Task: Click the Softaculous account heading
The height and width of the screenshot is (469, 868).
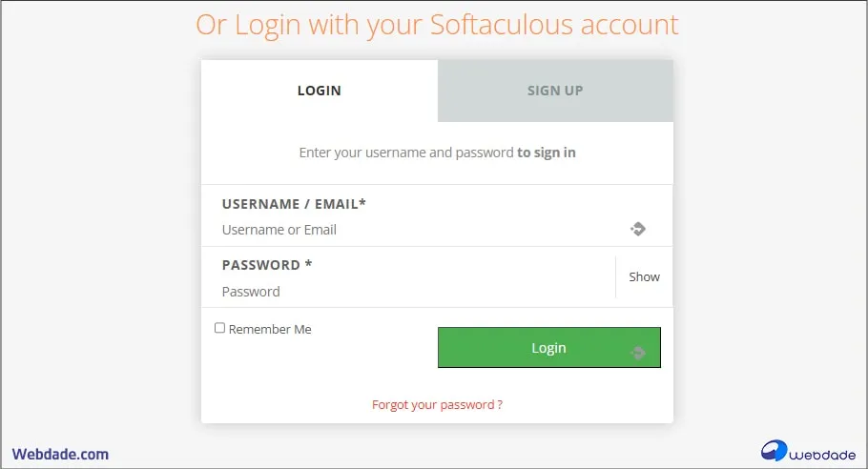Action: (x=437, y=25)
